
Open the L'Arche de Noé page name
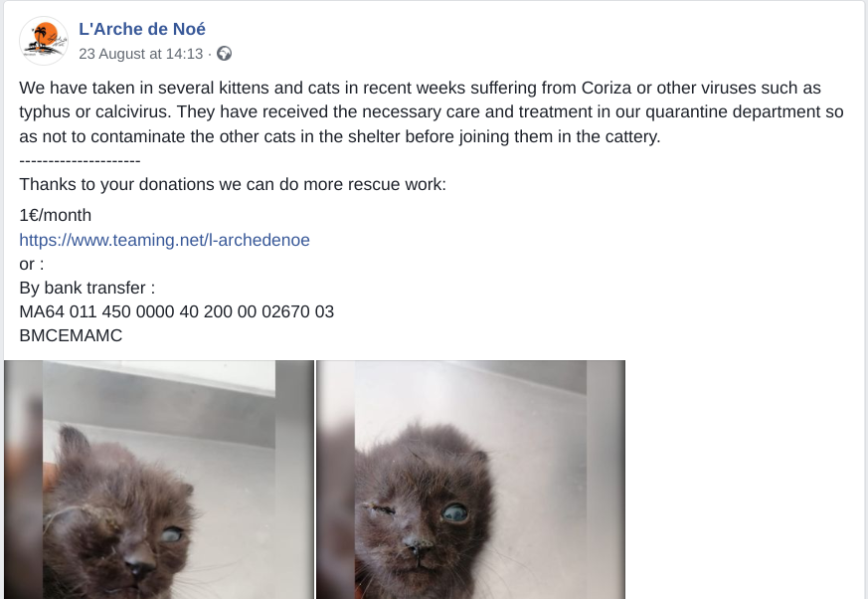(142, 29)
